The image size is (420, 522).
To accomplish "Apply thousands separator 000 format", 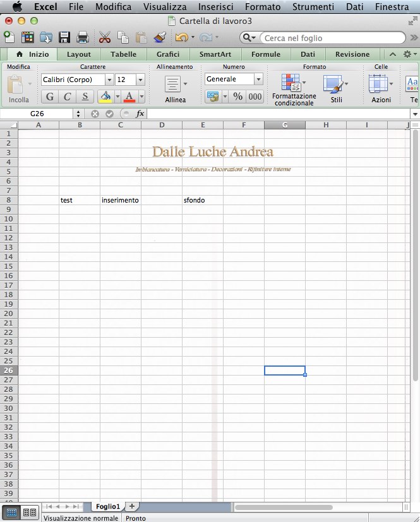I will coord(255,97).
